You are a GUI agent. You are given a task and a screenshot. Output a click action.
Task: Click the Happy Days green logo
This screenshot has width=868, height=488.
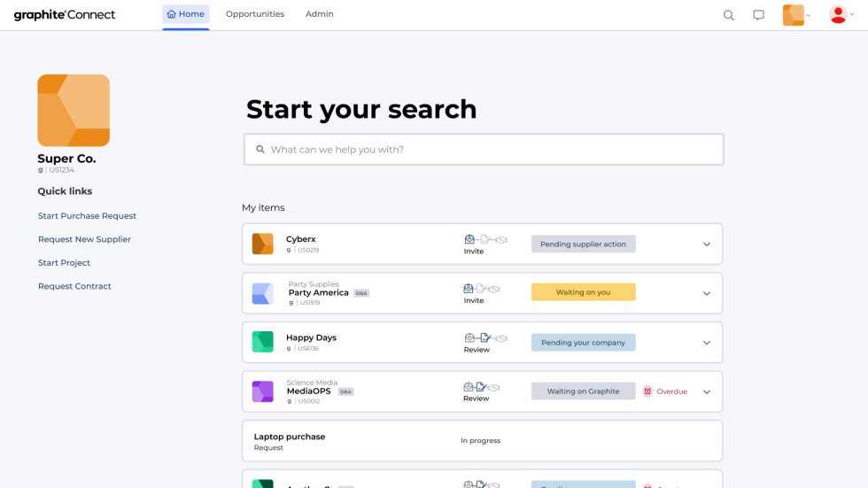[x=262, y=342]
